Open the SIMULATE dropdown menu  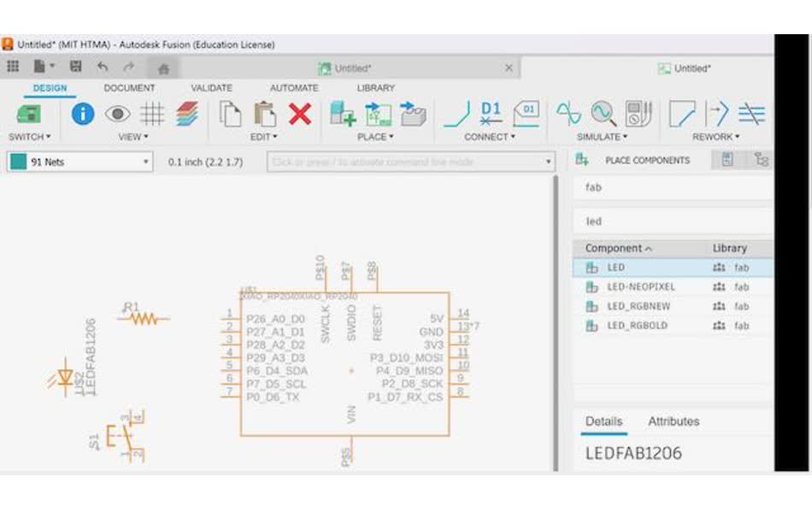click(601, 137)
